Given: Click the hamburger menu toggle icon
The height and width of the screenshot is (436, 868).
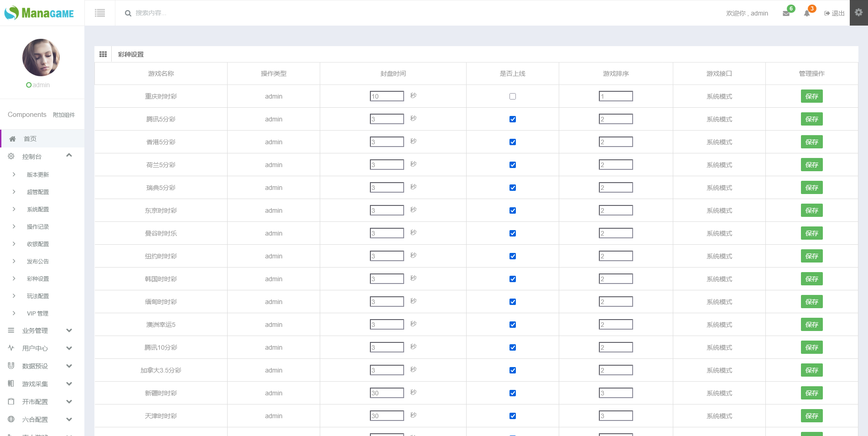Looking at the screenshot, I should (x=100, y=13).
